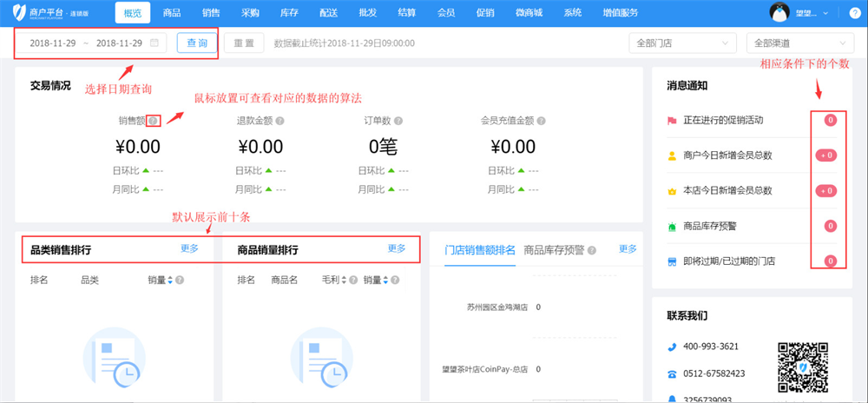
Task: Sort product ranking by 毛利 column
Action: click(345, 281)
